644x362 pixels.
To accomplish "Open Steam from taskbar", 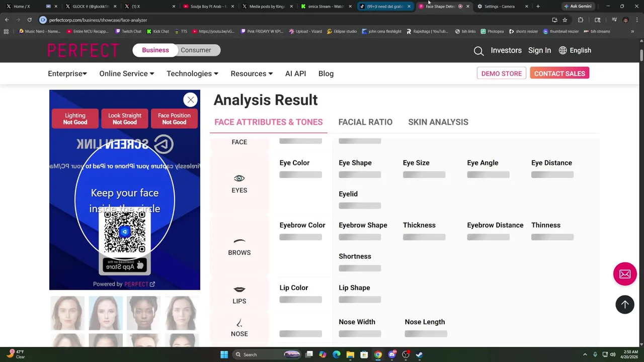I will pyautogui.click(x=419, y=354).
